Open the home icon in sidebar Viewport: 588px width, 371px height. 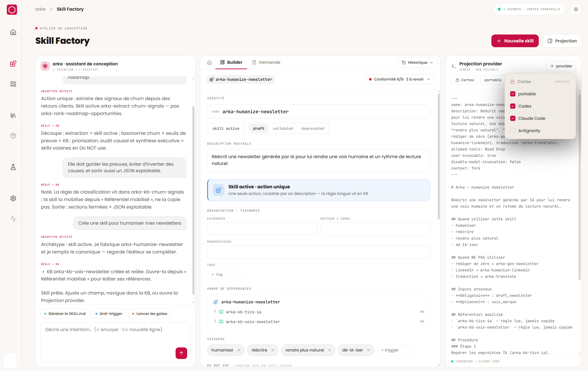(13, 32)
